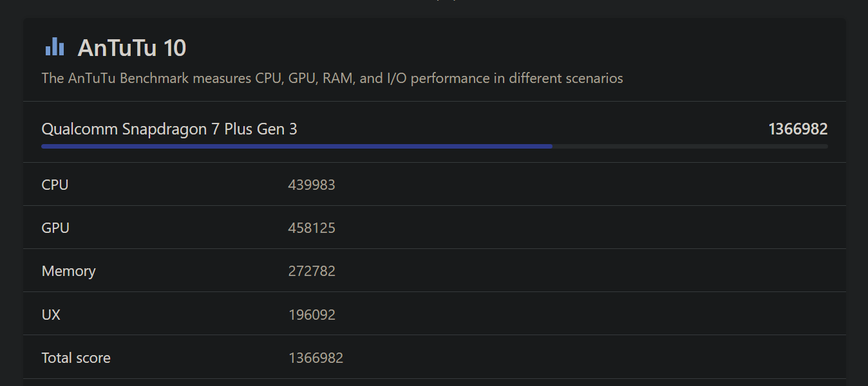This screenshot has height=386, width=868.
Task: Click the UX score 196092
Action: click(312, 315)
